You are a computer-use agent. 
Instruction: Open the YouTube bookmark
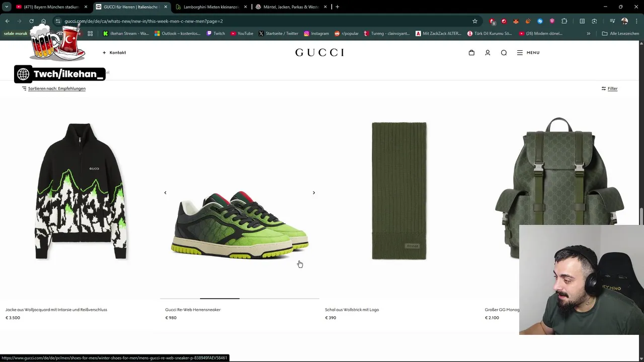tap(242, 34)
